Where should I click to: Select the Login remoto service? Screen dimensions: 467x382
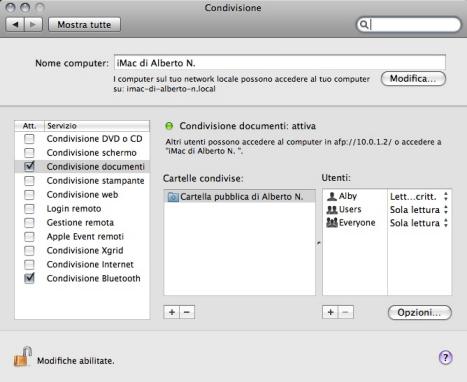(74, 209)
